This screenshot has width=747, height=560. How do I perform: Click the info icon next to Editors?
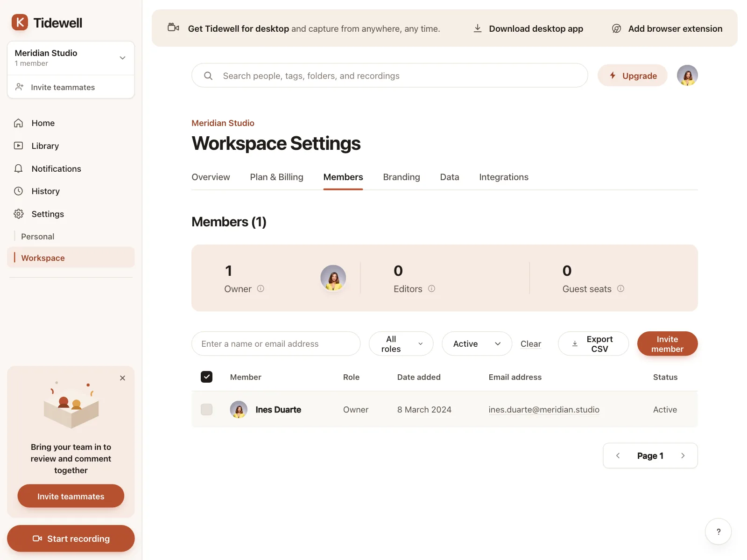431,288
